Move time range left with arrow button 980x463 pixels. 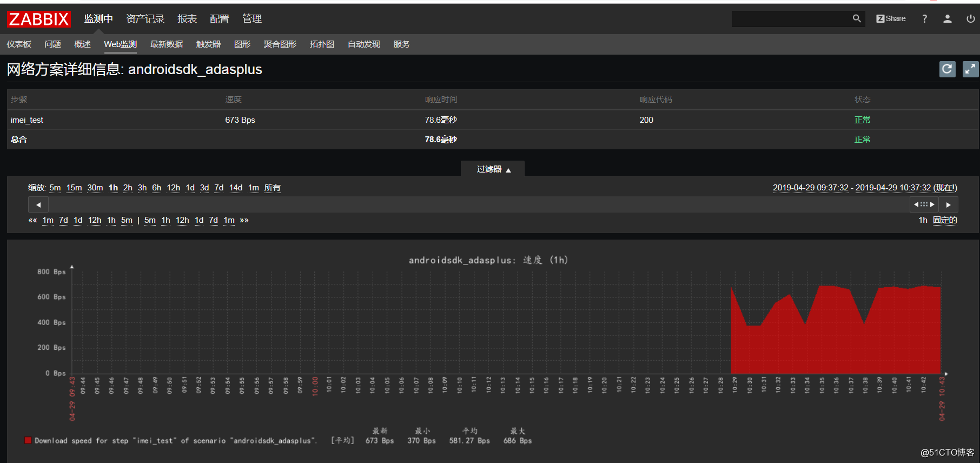(x=38, y=205)
